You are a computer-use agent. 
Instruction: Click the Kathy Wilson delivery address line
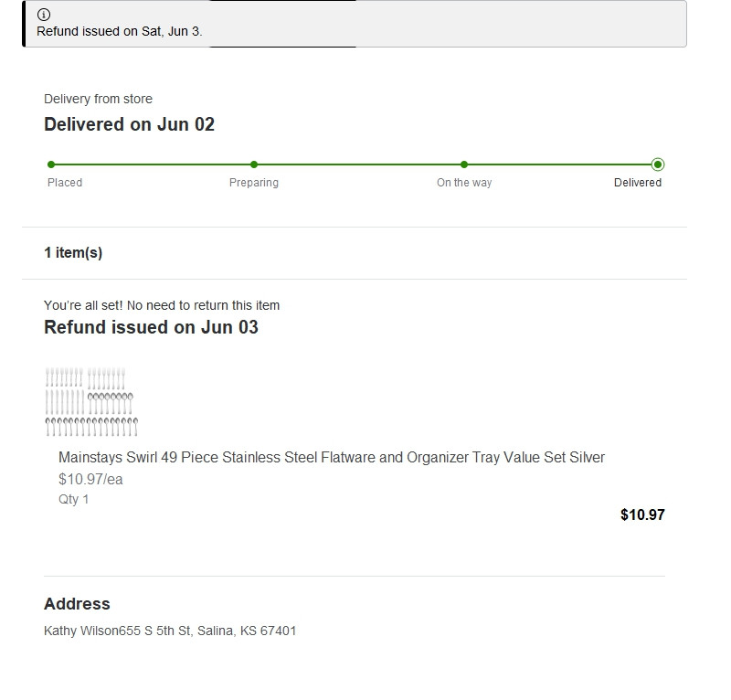point(170,631)
